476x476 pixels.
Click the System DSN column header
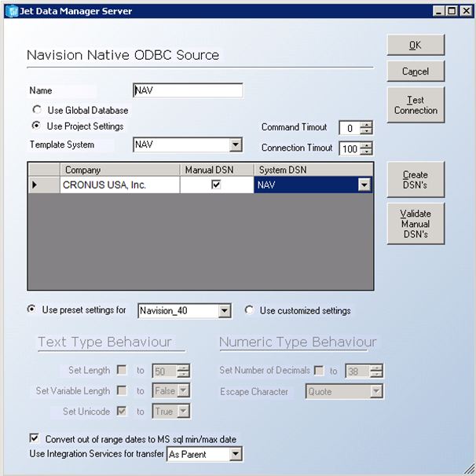(313, 170)
